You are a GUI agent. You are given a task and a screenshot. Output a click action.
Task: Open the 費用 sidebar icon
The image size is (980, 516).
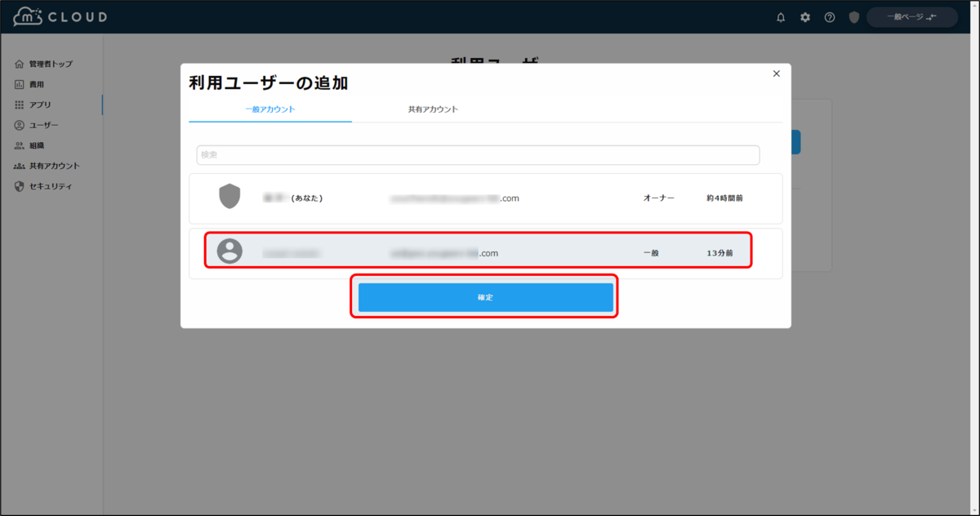tap(18, 83)
